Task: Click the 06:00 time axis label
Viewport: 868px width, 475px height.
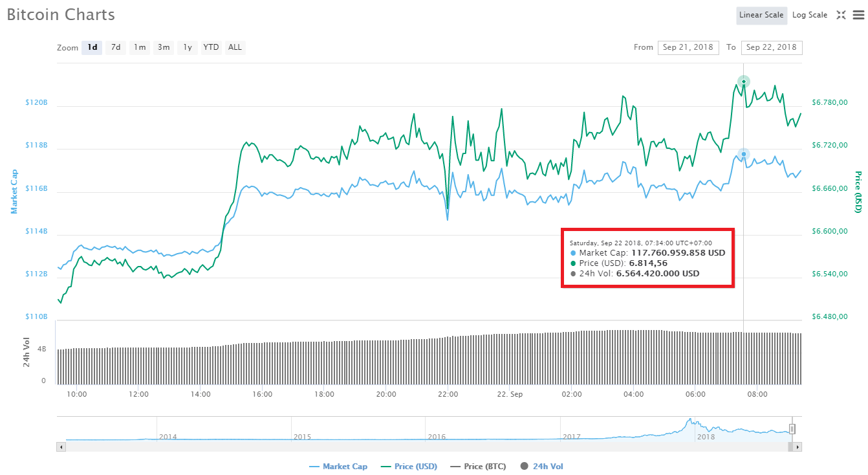Action: (x=695, y=394)
